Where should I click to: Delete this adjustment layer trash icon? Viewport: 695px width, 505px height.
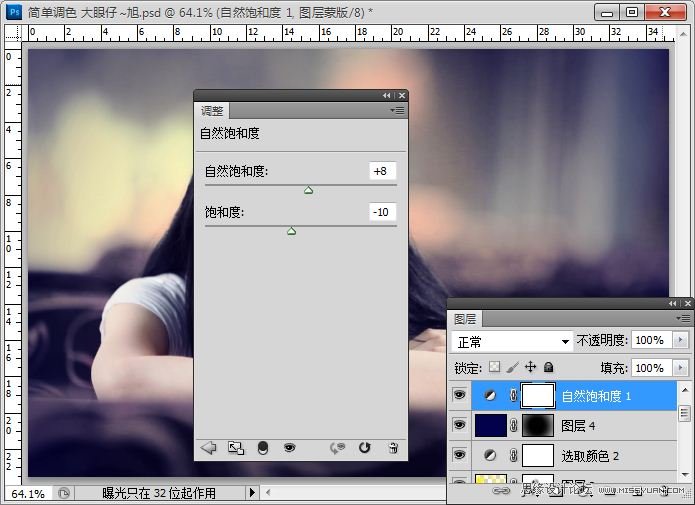393,448
